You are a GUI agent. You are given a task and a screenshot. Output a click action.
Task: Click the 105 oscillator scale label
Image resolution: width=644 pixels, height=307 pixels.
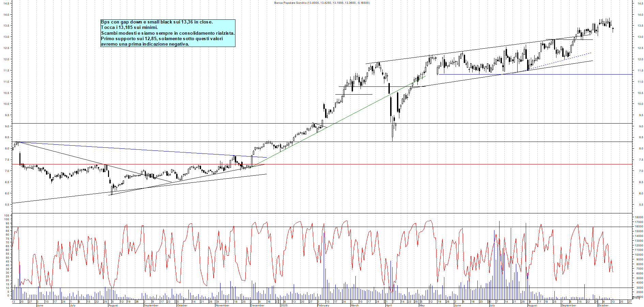point(6,215)
